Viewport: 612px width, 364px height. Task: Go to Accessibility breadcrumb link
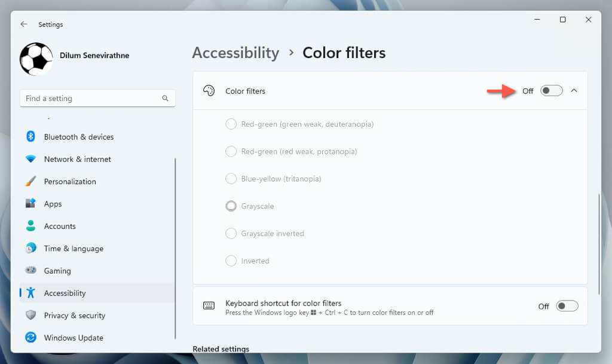(235, 53)
